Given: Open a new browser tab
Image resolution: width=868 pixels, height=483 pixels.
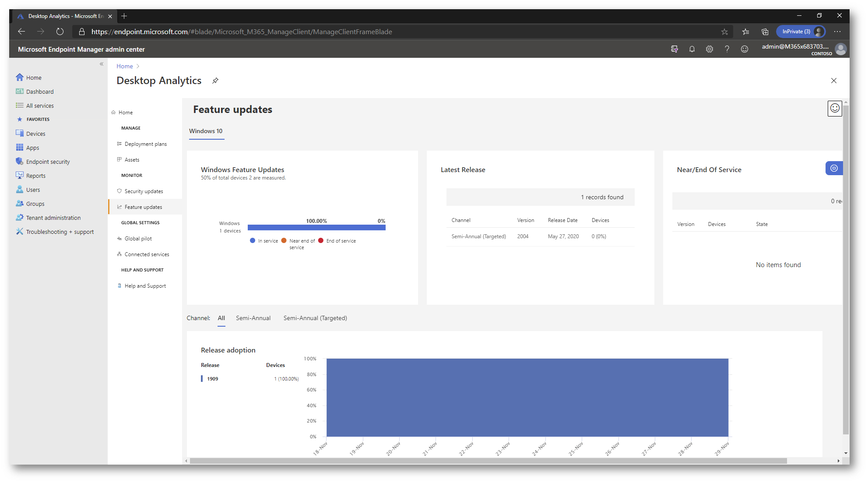Looking at the screenshot, I should point(124,16).
